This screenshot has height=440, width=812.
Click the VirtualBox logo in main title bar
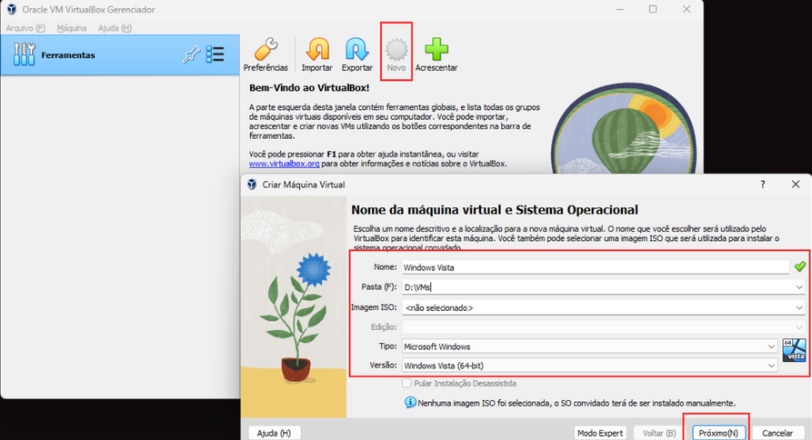pyautogui.click(x=11, y=9)
